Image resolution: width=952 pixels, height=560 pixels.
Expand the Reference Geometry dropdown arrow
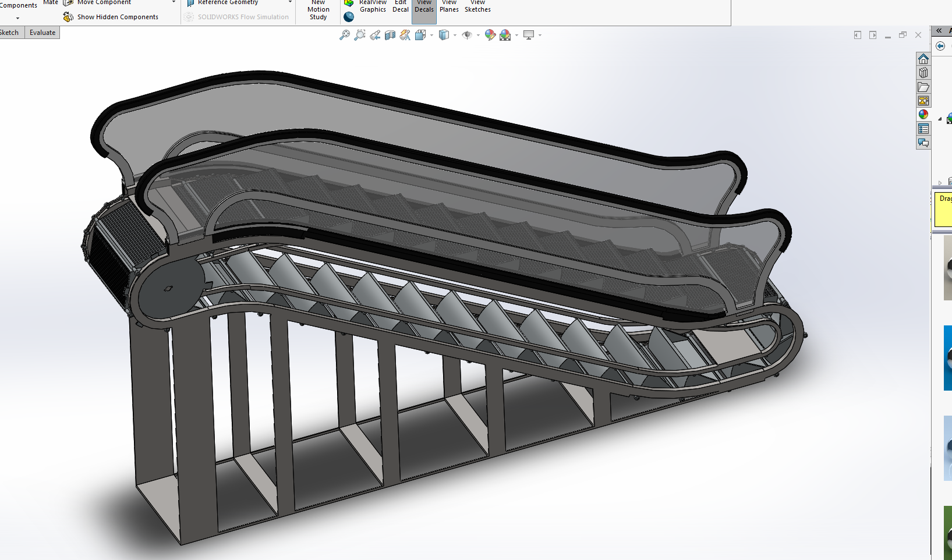coord(290,2)
